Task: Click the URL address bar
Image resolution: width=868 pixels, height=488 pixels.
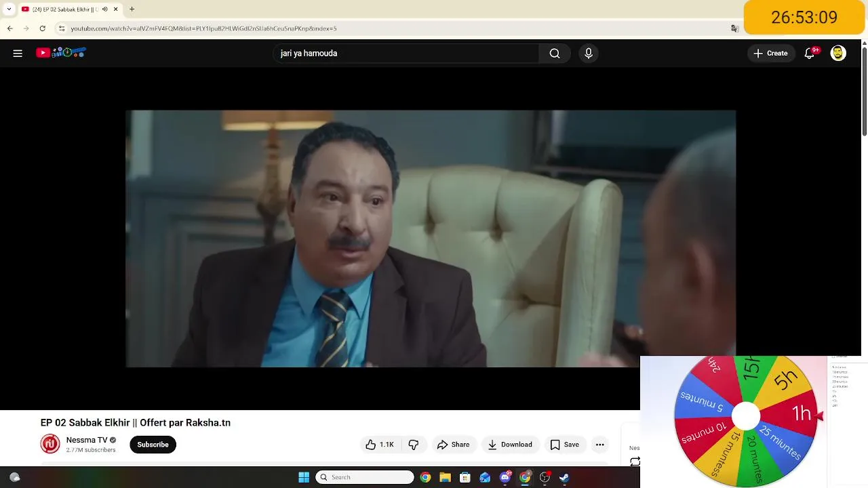Action: tap(393, 28)
